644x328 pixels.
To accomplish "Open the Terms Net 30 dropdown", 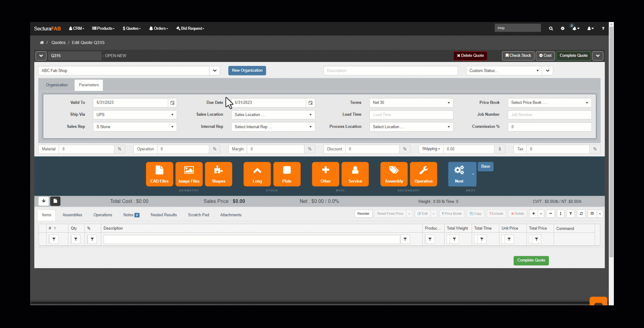I will 411,103.
